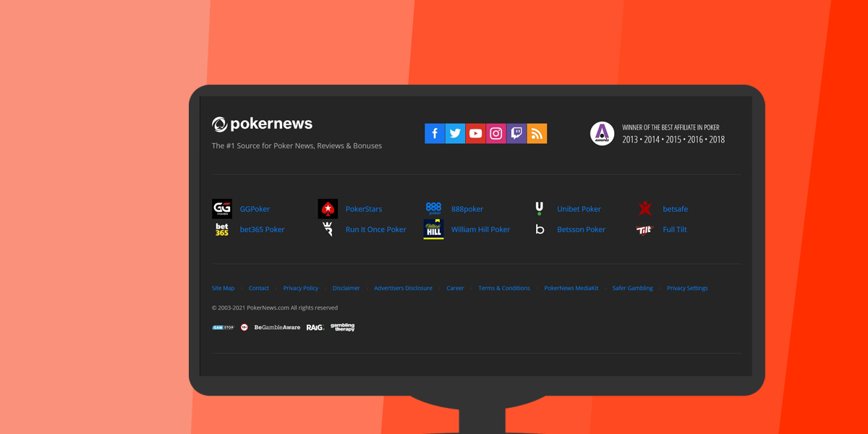Open the Unibet Poker text link
868x434 pixels.
579,209
